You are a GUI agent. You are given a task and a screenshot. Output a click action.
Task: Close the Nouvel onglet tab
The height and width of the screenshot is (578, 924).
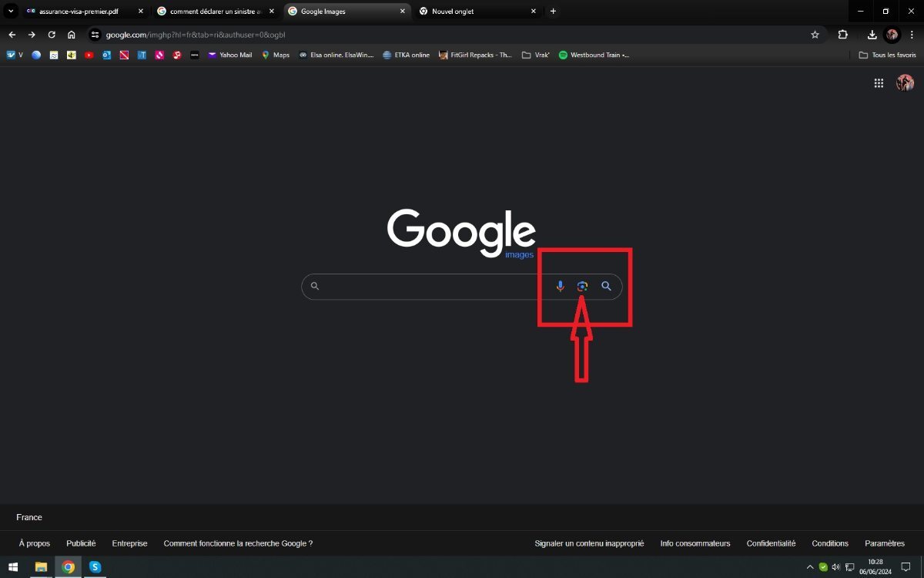(x=534, y=12)
